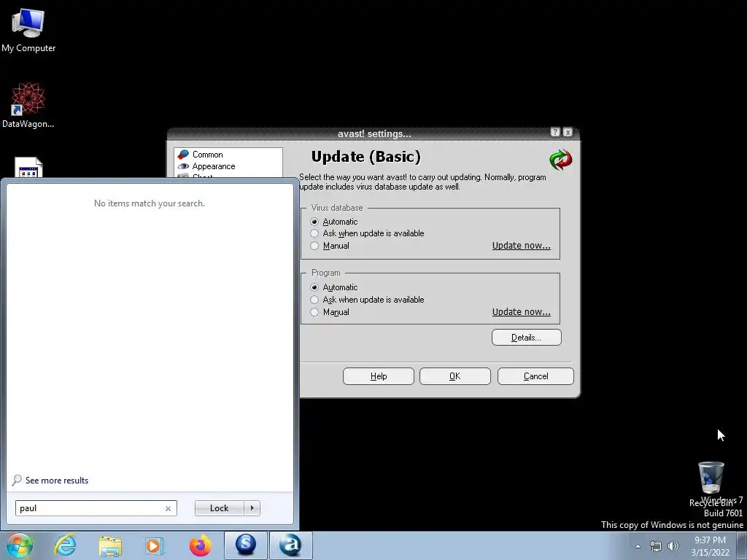
Task: Set Virus database update to Automatic
Action: [x=334, y=222]
